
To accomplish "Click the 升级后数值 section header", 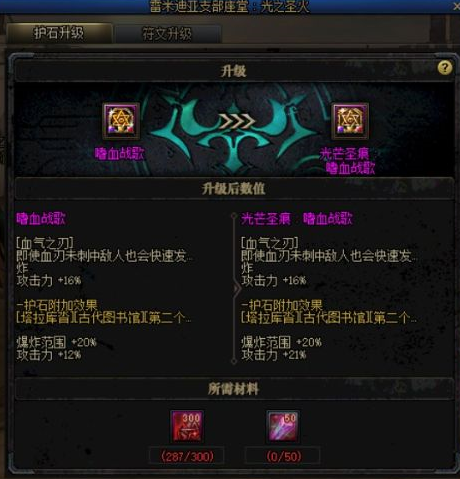I will coord(233,189).
